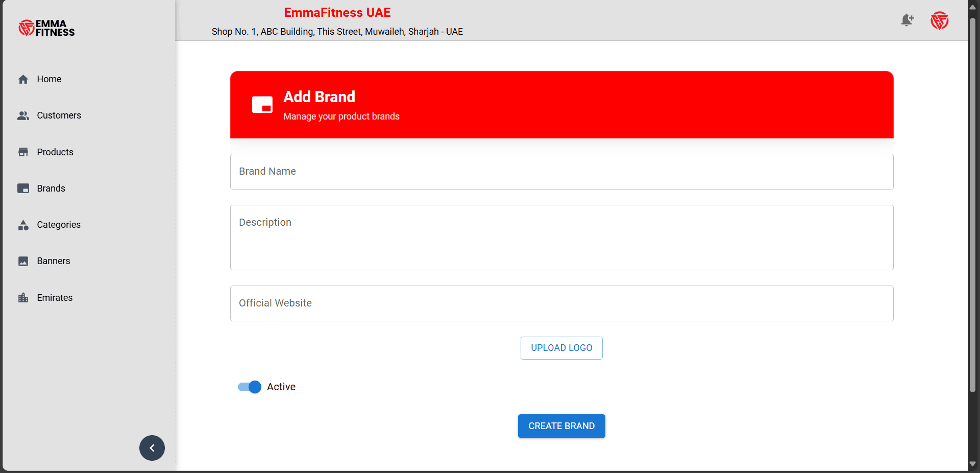Image resolution: width=980 pixels, height=473 pixels.
Task: Open the profile avatar in header
Action: [x=939, y=20]
